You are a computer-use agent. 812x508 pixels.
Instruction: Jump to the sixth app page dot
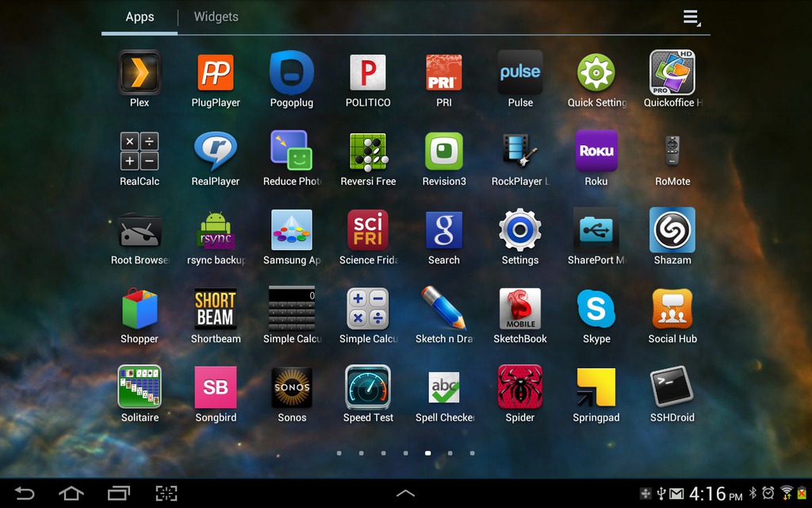point(450,453)
